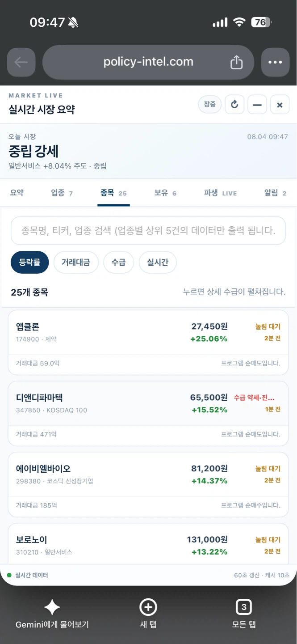This screenshot has width=297, height=644.
Task: Show all tabs via the 3 tabs icon
Action: pos(244,607)
